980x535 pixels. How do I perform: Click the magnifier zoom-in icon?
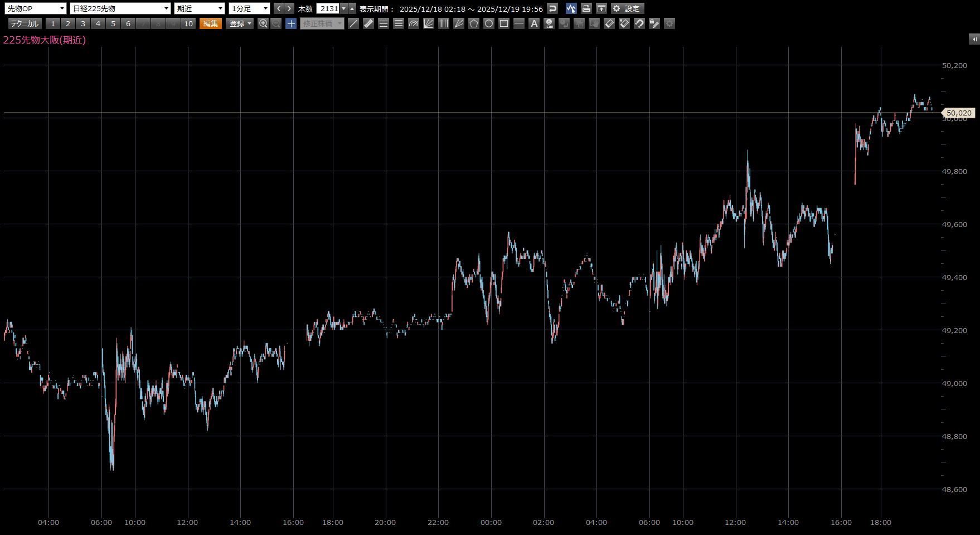263,23
